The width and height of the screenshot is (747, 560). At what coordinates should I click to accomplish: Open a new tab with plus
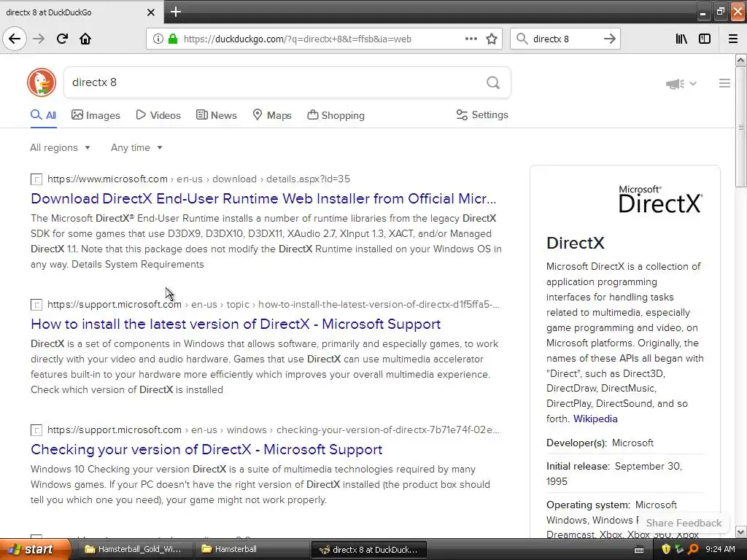point(175,12)
